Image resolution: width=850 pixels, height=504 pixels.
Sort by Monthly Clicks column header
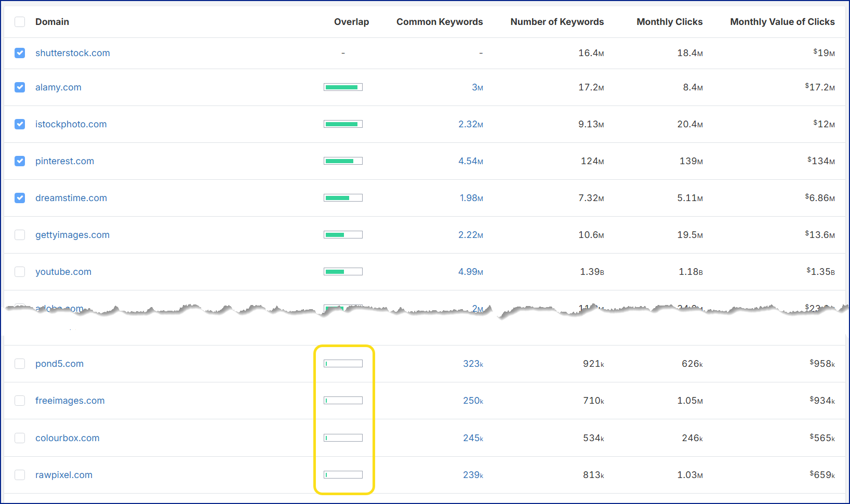tap(670, 22)
